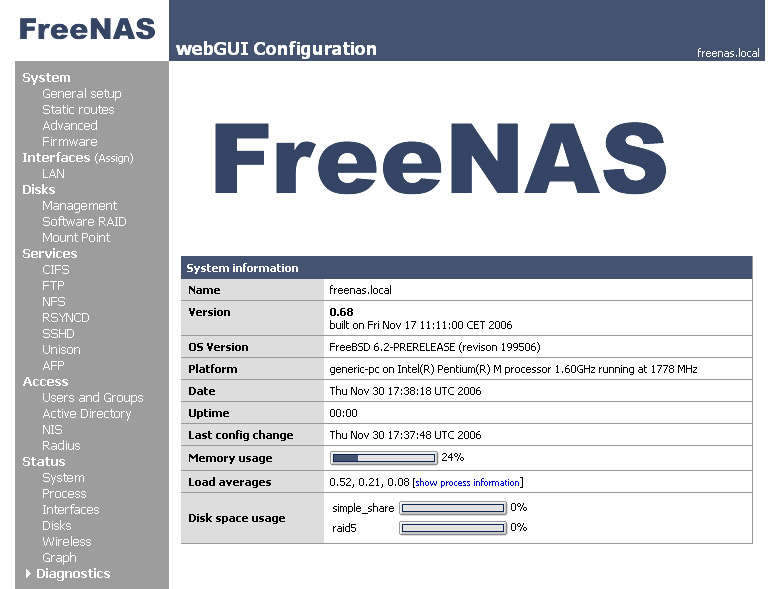Click the Memory usage progress bar
The width and height of the screenshot is (774, 589).
click(x=384, y=458)
